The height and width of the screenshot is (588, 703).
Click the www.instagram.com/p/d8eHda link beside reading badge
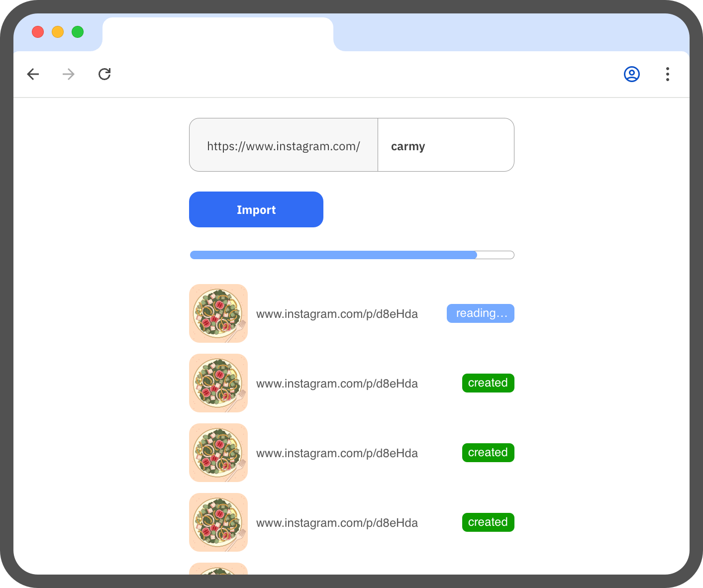(x=337, y=313)
